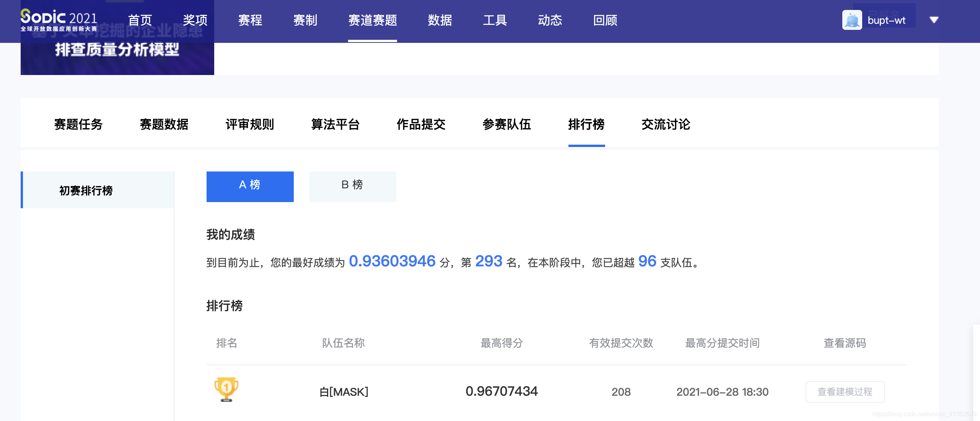Open the 工具 menu in header
The width and height of the screenshot is (980, 421).
click(495, 20)
